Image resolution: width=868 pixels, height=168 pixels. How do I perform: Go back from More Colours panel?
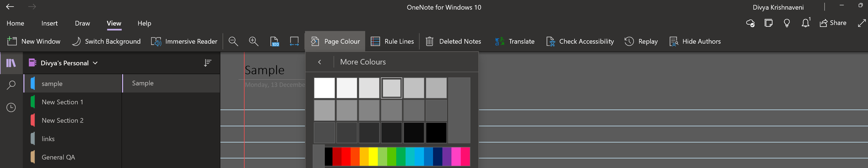(x=320, y=62)
